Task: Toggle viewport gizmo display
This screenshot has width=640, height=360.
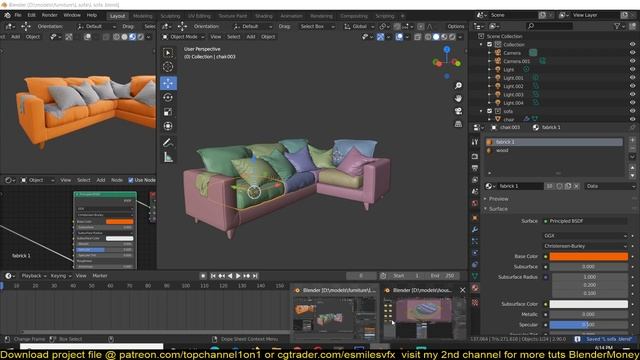Action: tap(380, 37)
